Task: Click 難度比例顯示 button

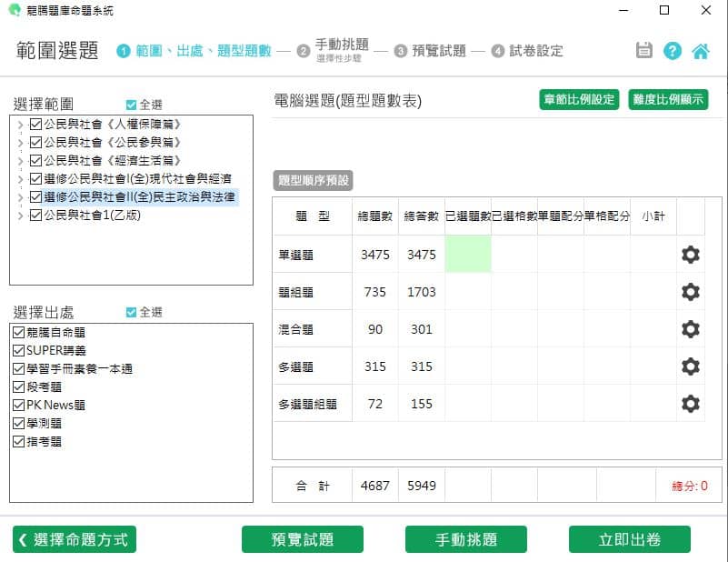Action: tap(668, 99)
